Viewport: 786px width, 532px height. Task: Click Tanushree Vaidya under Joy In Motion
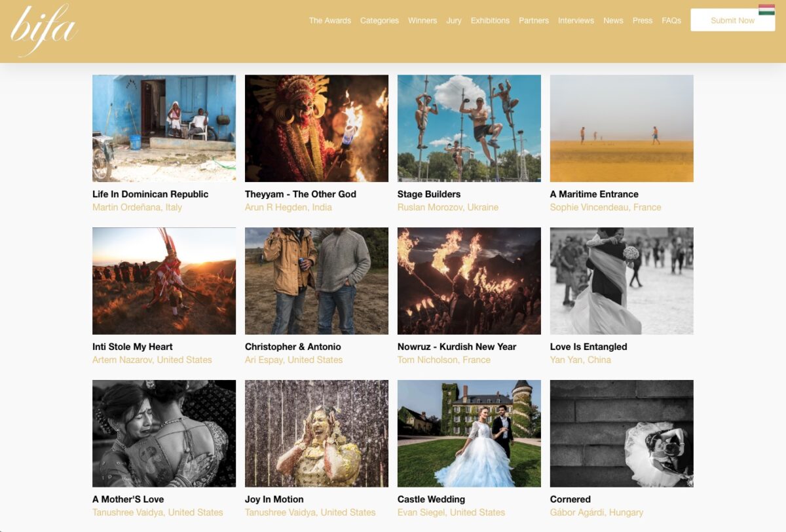310,512
